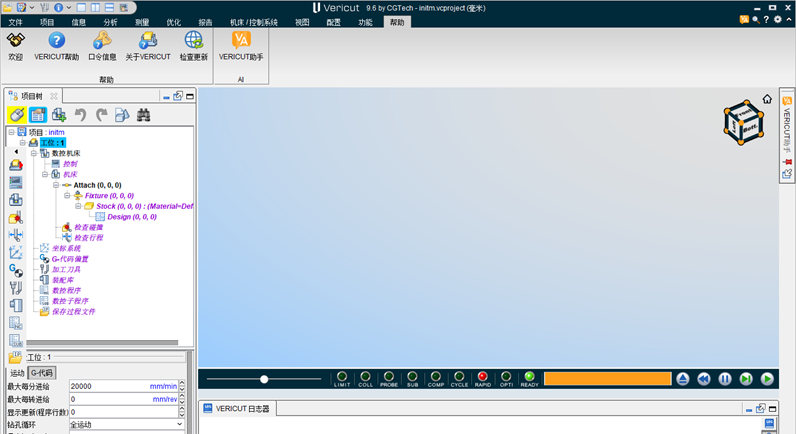Viewport: 796px width, 434px height.
Task: Click the open project folder icon in quick access bar
Action: pyautogui.click(x=7, y=8)
